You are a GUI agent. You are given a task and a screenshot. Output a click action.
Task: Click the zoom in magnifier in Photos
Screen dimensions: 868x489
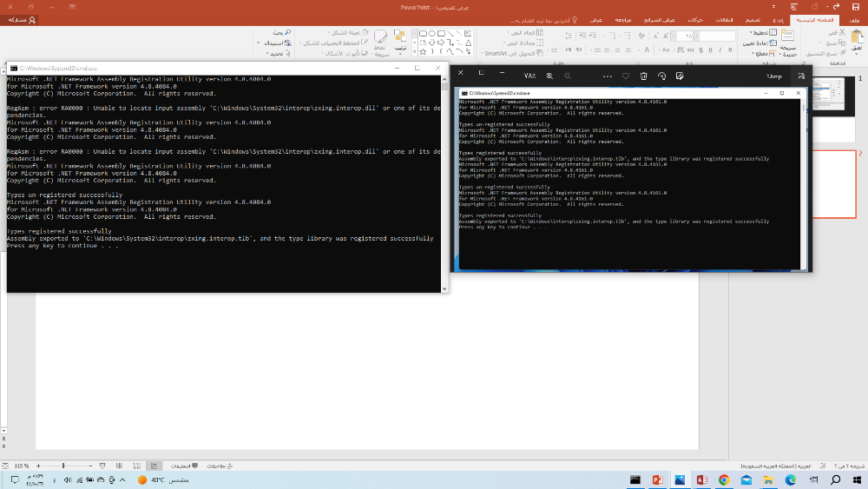point(549,76)
